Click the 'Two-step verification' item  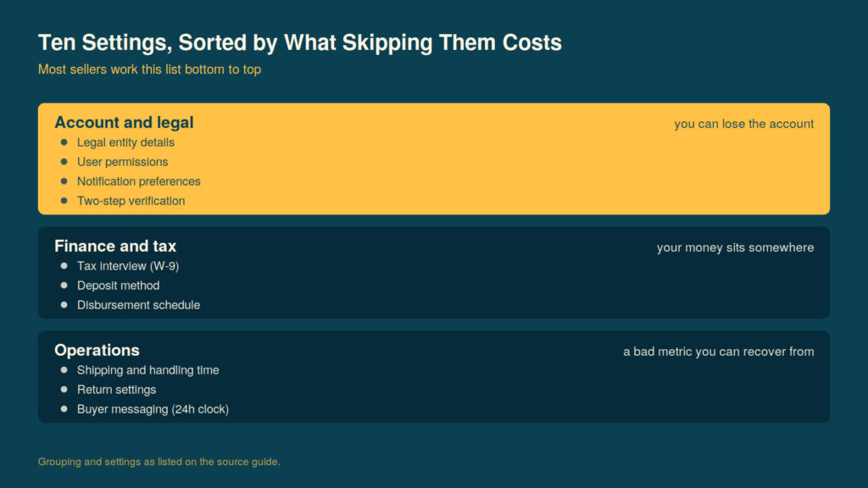click(131, 201)
